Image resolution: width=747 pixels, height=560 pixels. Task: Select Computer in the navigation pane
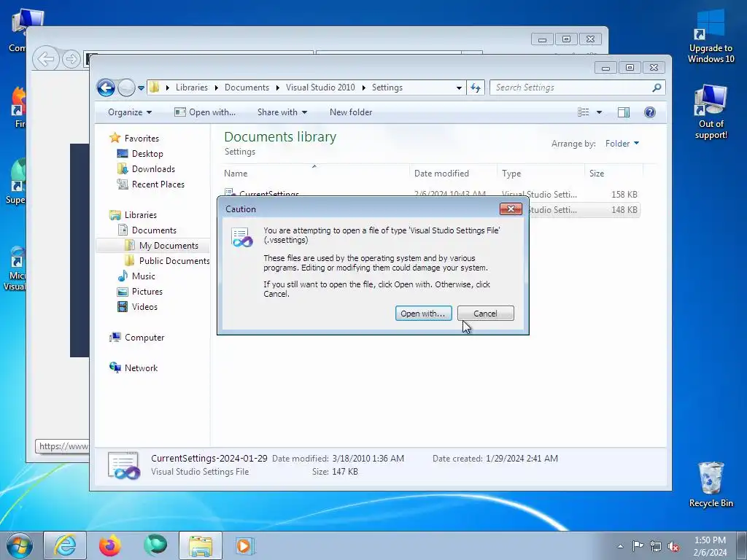click(144, 337)
